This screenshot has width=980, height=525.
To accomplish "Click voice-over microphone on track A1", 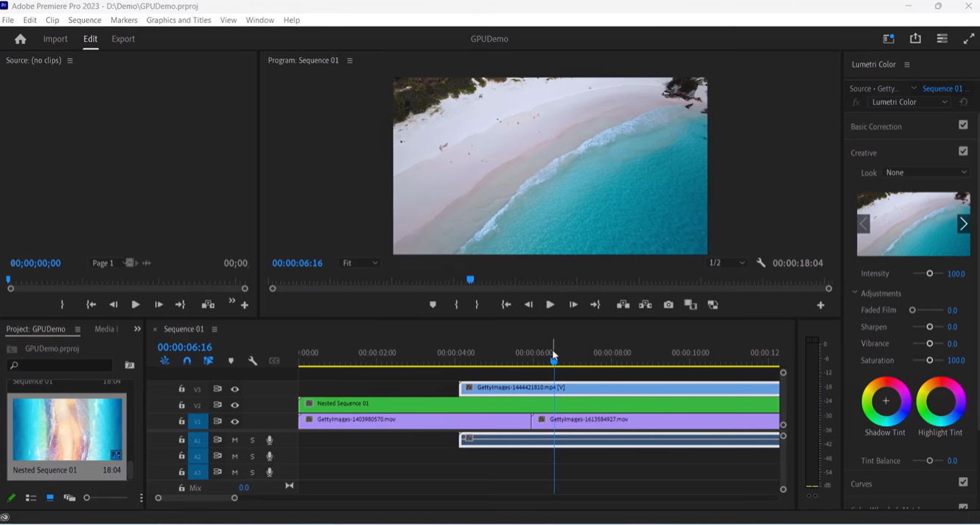I will tap(270, 440).
